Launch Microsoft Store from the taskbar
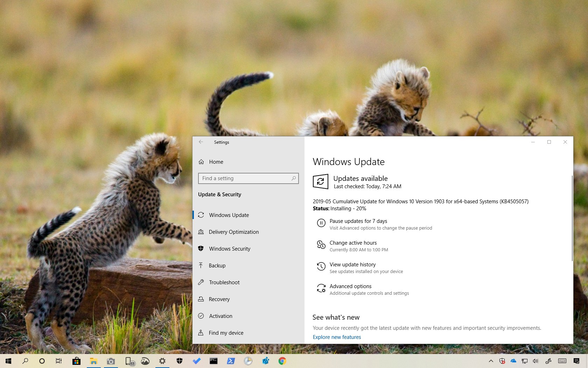 point(76,361)
